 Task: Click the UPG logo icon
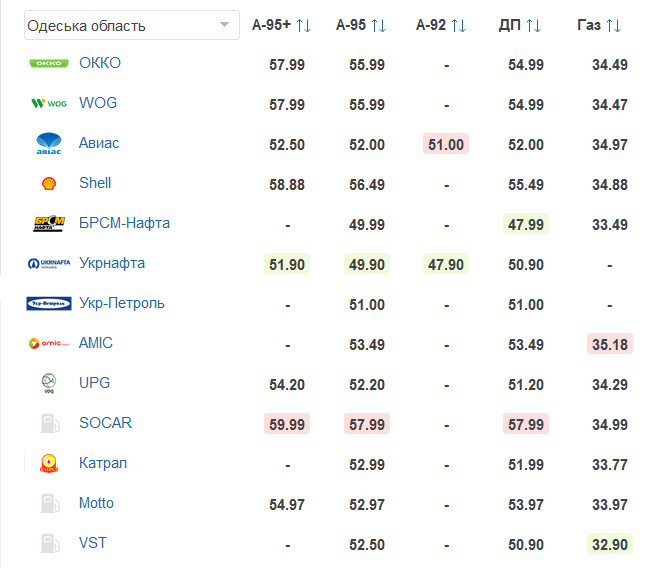tap(49, 383)
